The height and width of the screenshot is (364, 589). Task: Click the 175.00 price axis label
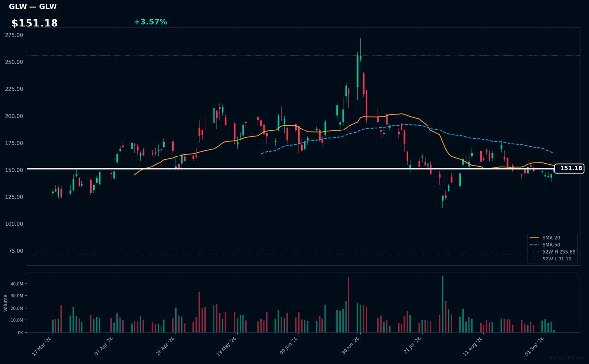click(14, 143)
